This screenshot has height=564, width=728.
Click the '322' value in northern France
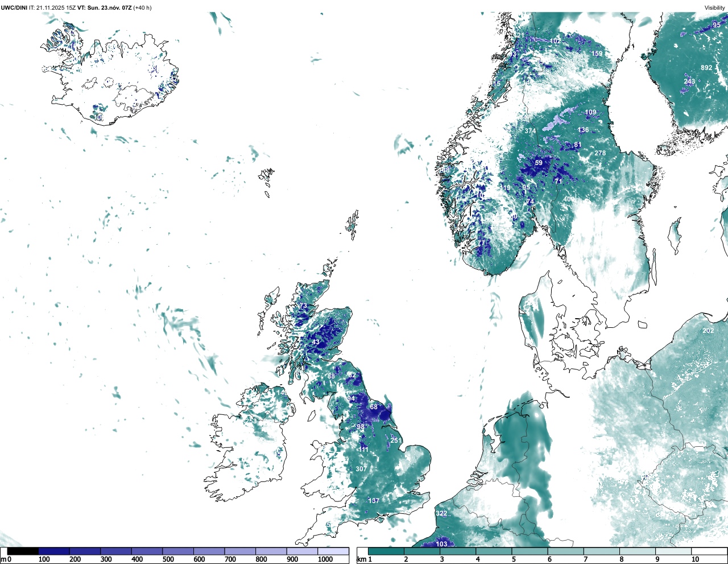(441, 513)
